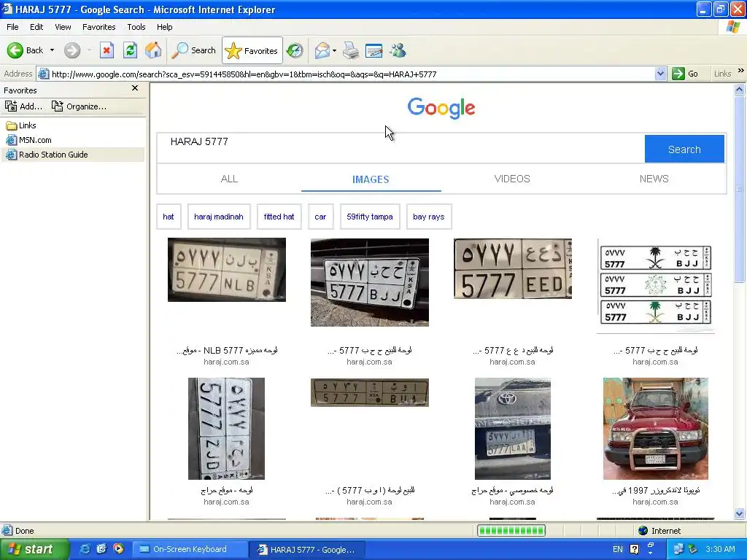
Task: Switch to the VIDEOS tab
Action: (x=512, y=179)
